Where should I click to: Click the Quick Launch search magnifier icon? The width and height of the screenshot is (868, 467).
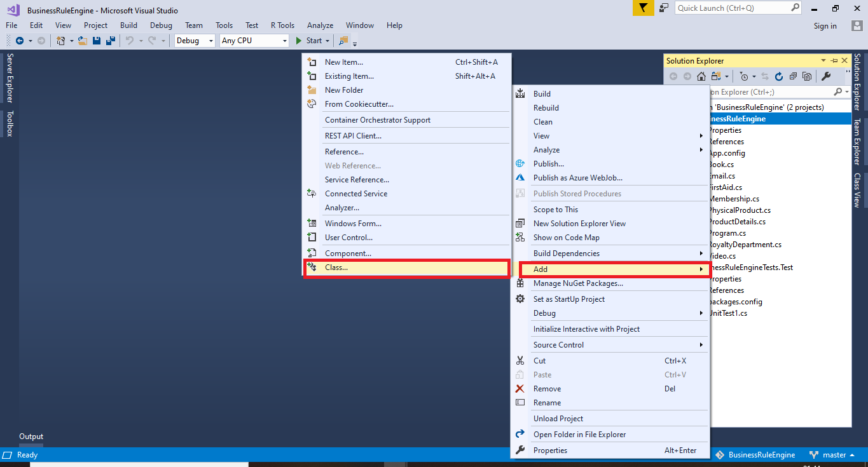796,8
